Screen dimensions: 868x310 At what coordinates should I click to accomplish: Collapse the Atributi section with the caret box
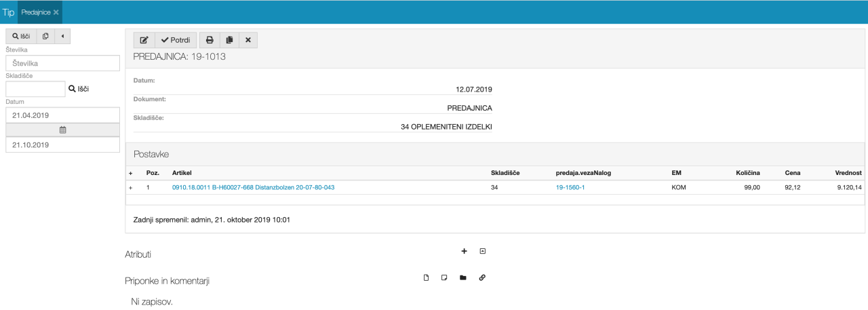pos(483,251)
